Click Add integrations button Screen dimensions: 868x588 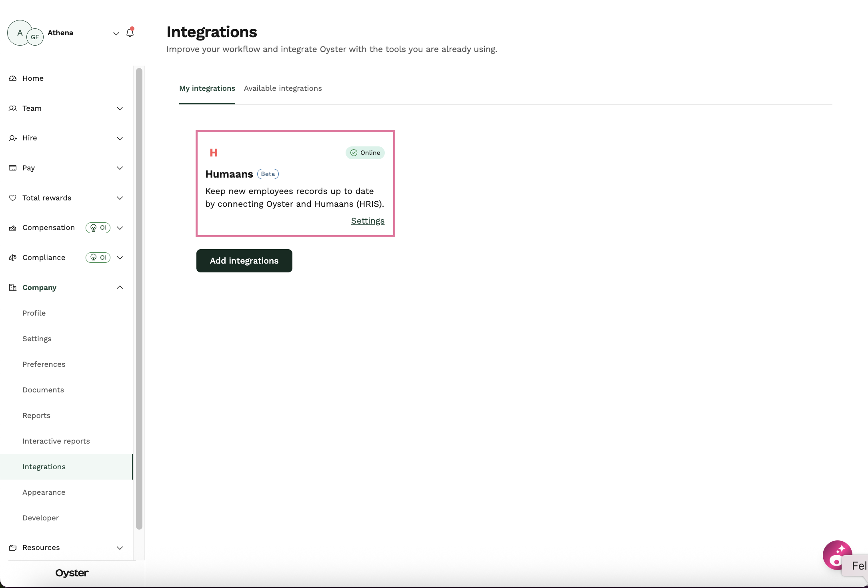[x=244, y=261]
